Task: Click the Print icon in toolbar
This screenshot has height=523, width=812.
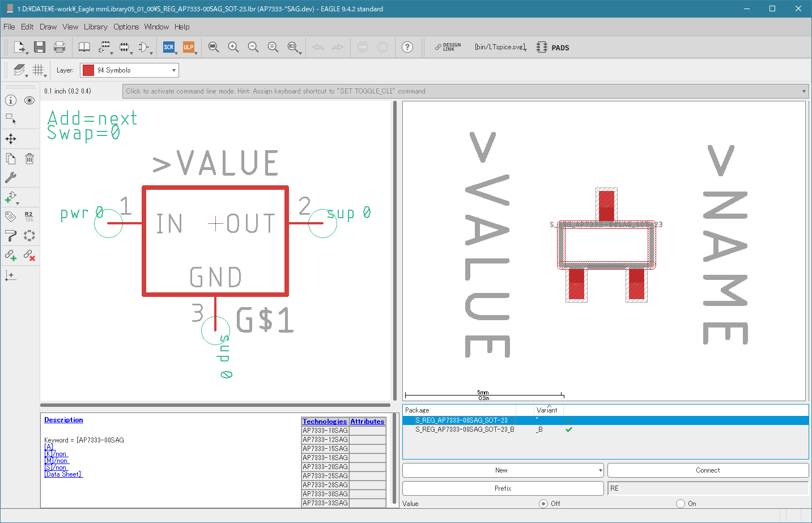Action: pyautogui.click(x=59, y=47)
